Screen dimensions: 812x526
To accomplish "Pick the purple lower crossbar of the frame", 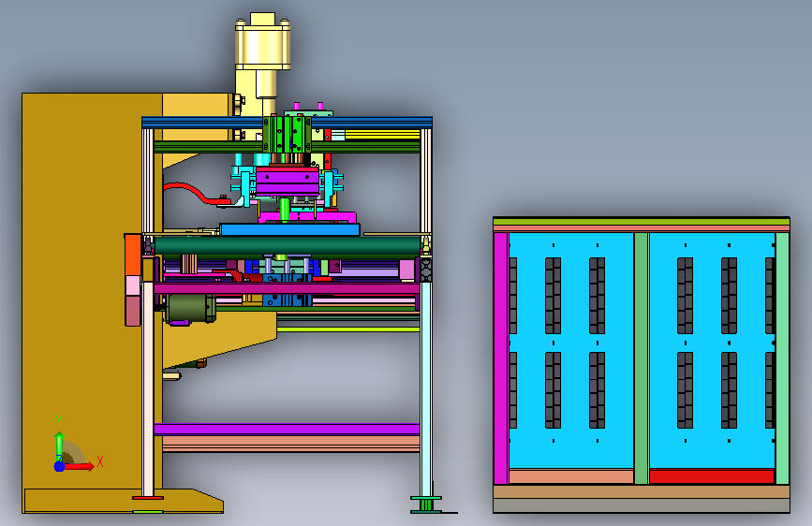I will coord(287,429).
